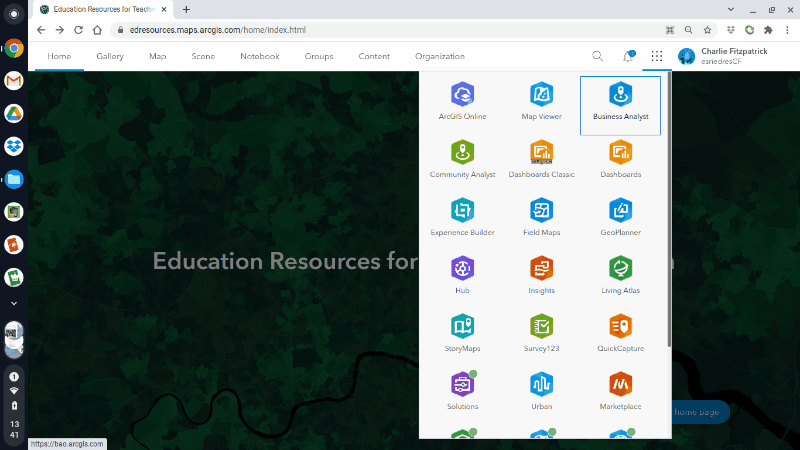Click the app launcher panel scrollbar

[669, 210]
